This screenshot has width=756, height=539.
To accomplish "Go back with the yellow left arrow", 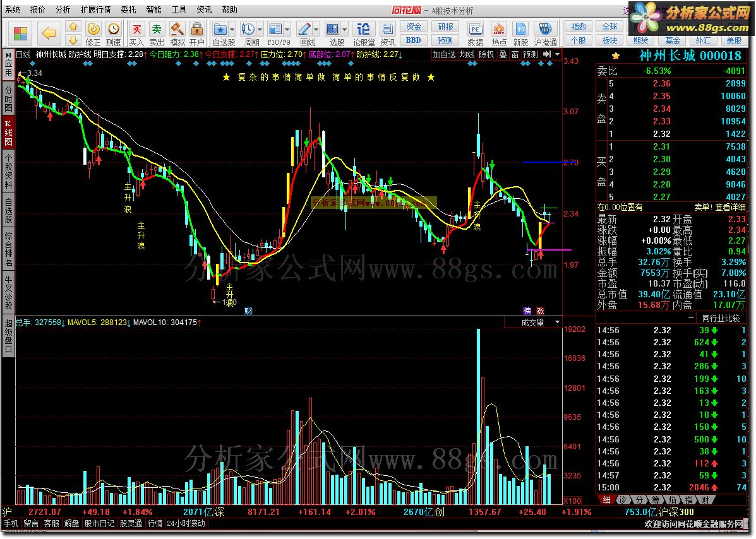I will (x=49, y=33).
